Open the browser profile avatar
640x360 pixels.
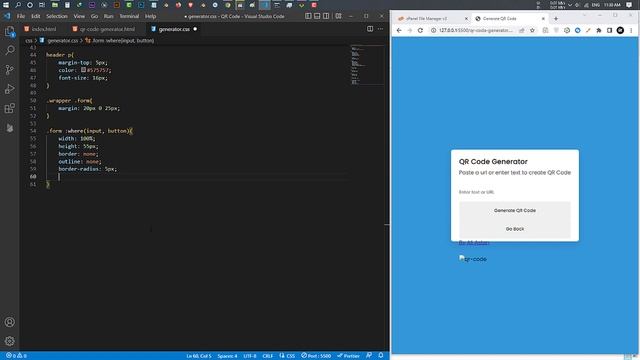pyautogui.click(x=620, y=30)
